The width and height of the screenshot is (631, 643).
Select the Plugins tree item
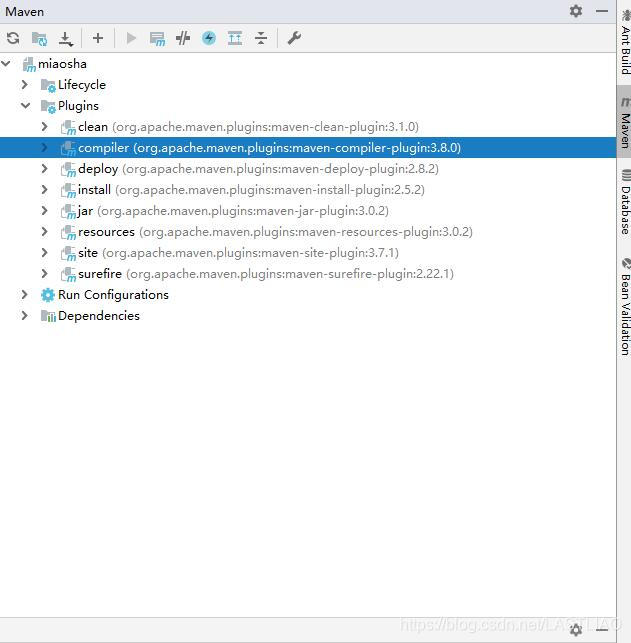(308, 106)
